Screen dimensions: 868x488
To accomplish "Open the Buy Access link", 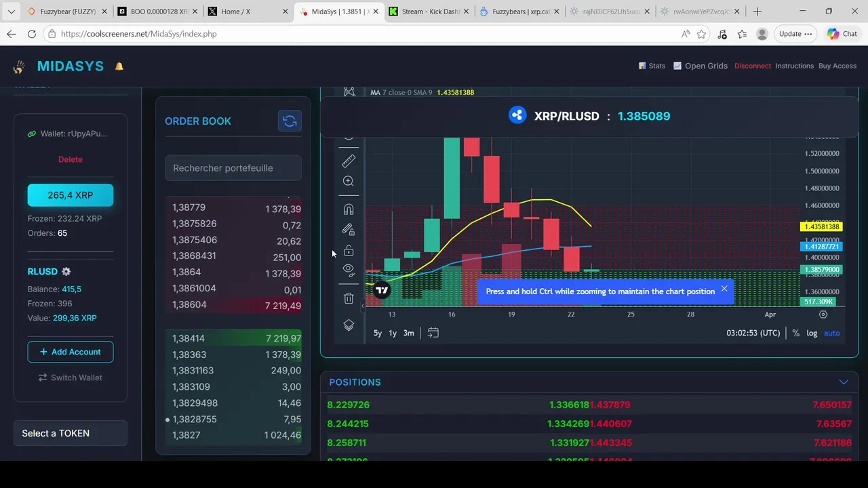I will [837, 66].
